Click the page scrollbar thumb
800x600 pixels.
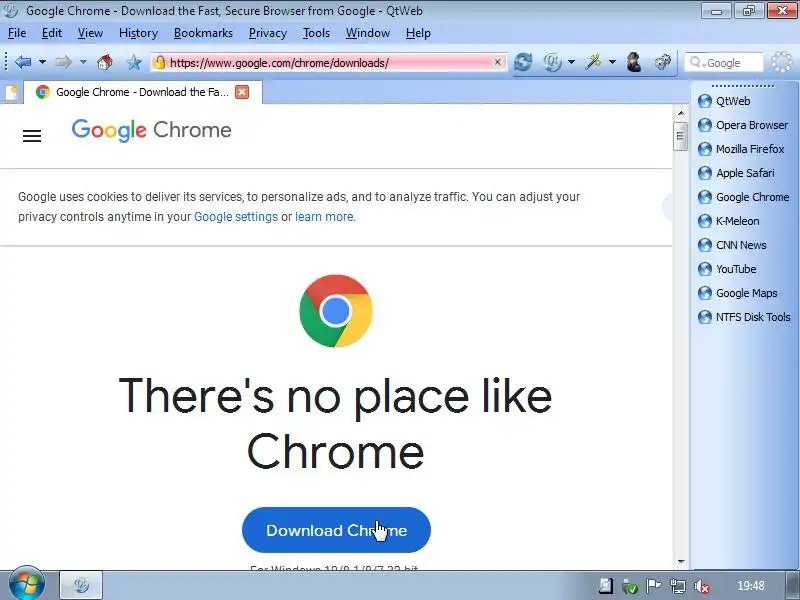coord(680,136)
